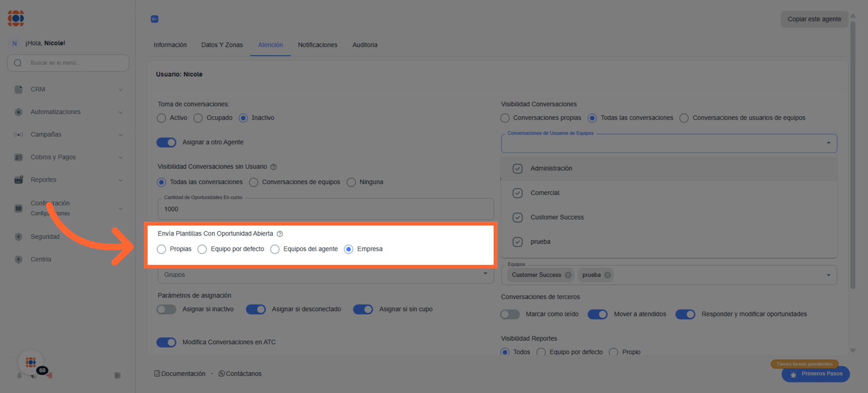
Task: Remove the Customer Success chip
Action: pyautogui.click(x=568, y=275)
